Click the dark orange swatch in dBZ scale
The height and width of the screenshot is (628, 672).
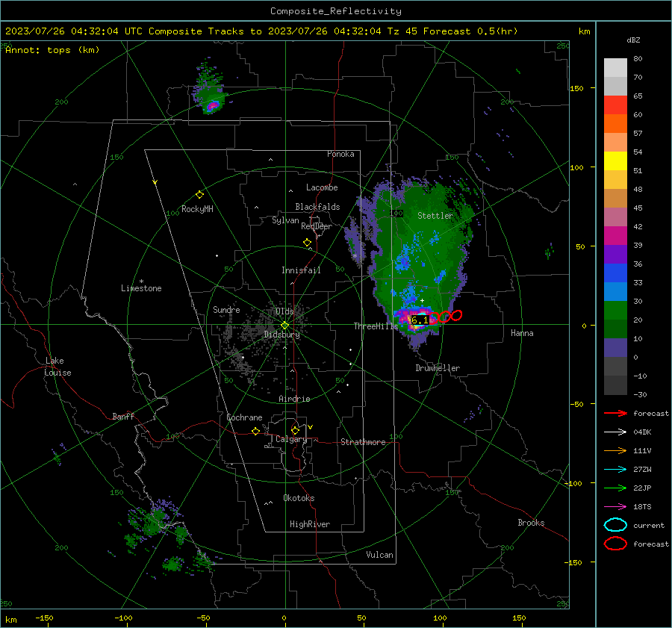[615, 124]
